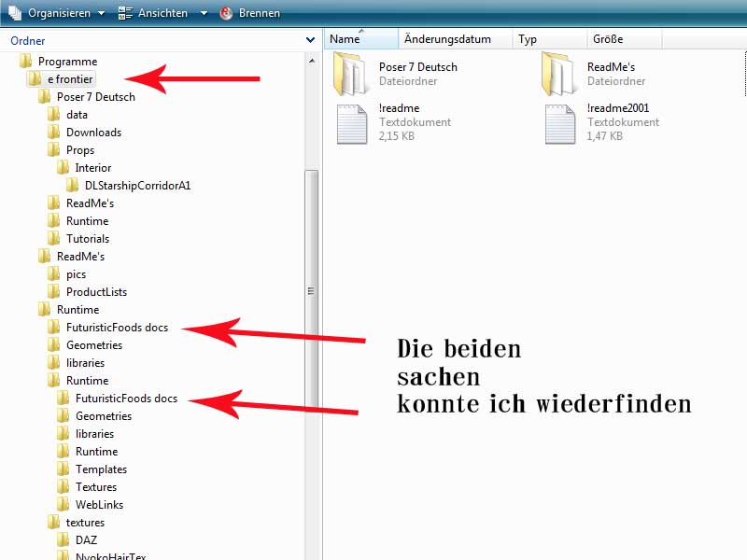The image size is (747, 560).
Task: Click folder icon beside DLStarshipCorridorA1
Action: click(x=73, y=185)
